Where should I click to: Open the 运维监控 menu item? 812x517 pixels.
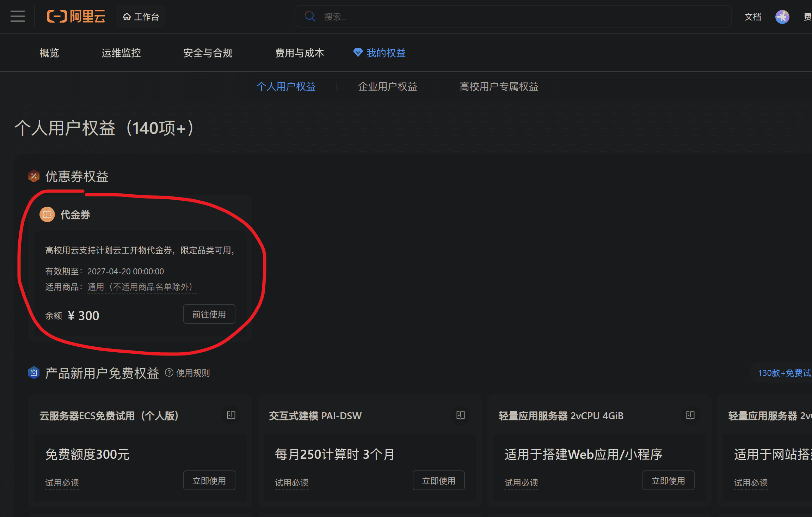(x=121, y=53)
